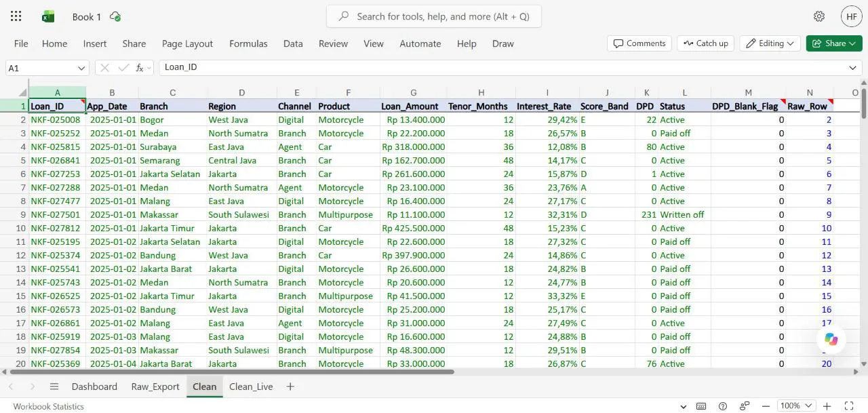The image size is (868, 413).
Task: Select the Loan_Amount header cell
Action: (x=413, y=106)
